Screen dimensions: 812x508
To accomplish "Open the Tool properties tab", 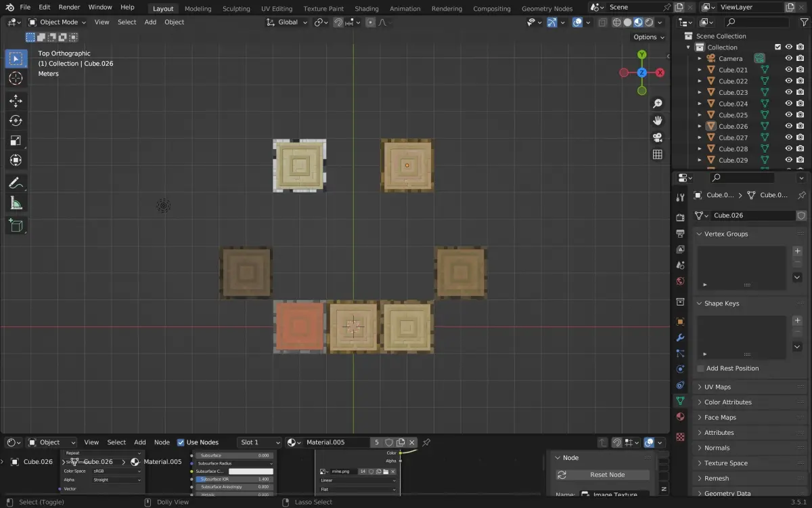I will [x=681, y=197].
